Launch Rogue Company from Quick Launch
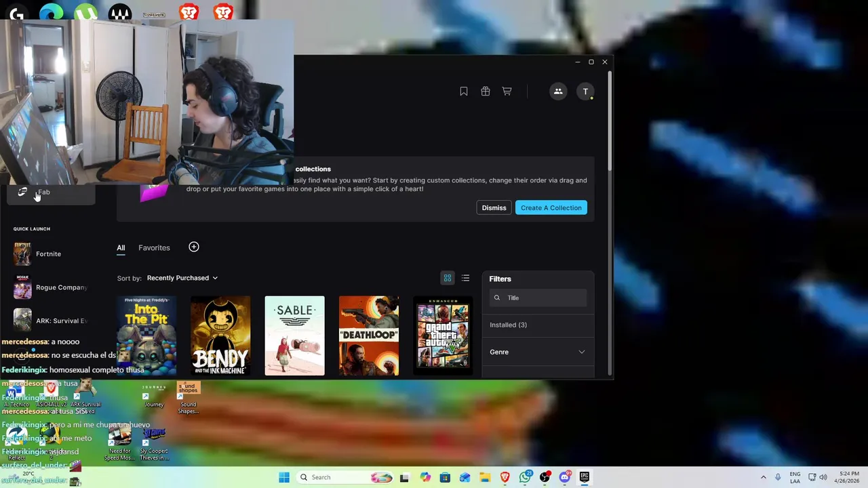 click(x=51, y=287)
